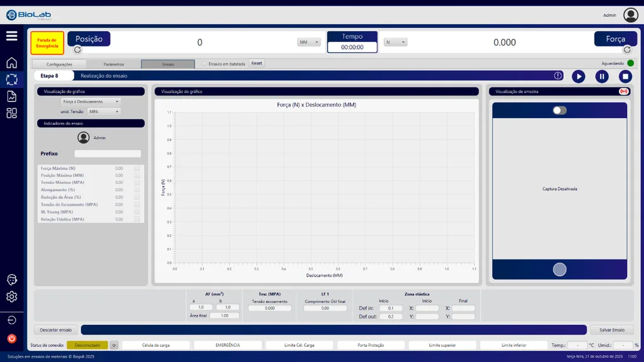Click the red power icon
Screen dimensions: 644x362
click(11, 339)
